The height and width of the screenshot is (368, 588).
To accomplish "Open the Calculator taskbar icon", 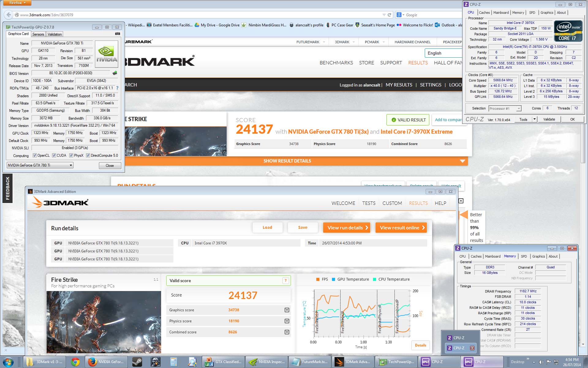I will [174, 362].
